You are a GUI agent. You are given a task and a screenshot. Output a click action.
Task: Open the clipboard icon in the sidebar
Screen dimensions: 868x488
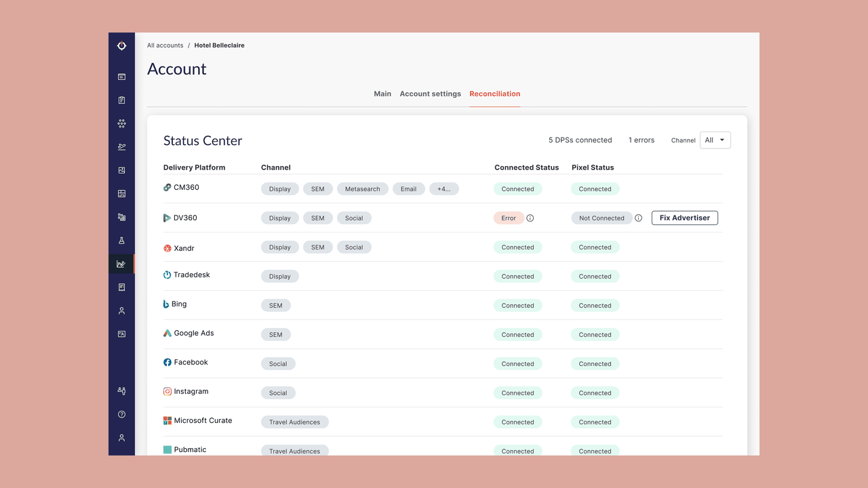[x=121, y=100]
